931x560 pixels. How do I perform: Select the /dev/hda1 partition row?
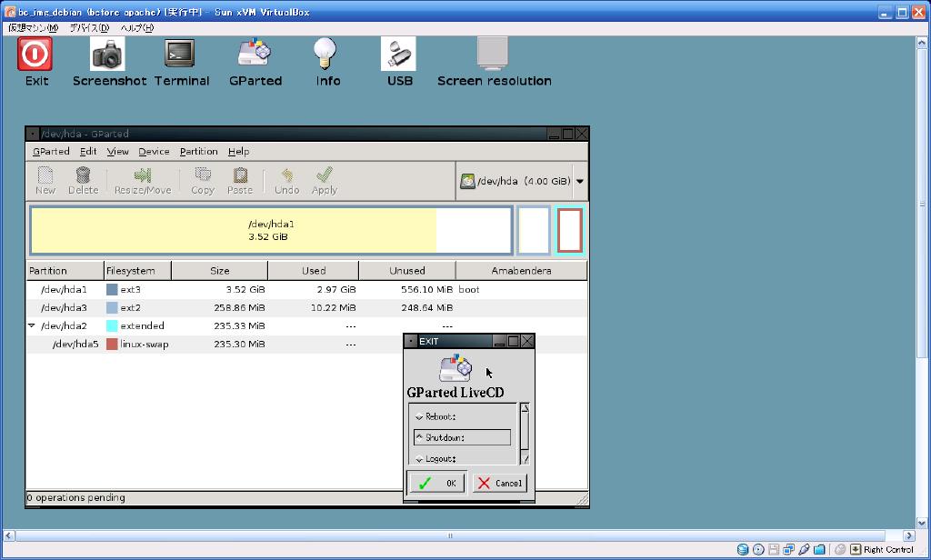pyautogui.click(x=306, y=289)
